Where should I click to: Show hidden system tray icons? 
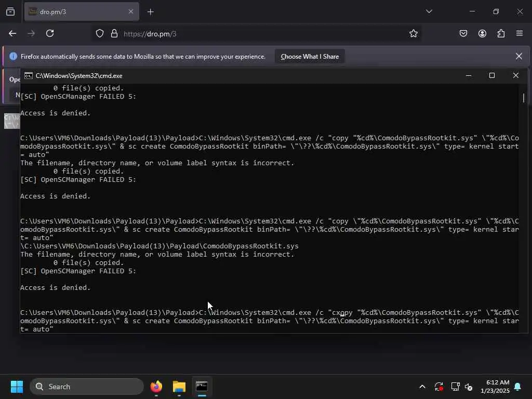coord(422,387)
